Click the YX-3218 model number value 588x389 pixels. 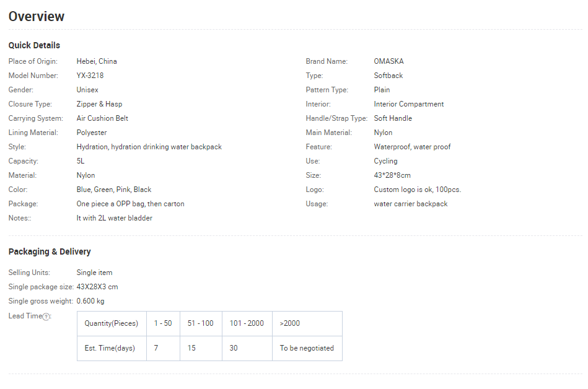pos(90,76)
